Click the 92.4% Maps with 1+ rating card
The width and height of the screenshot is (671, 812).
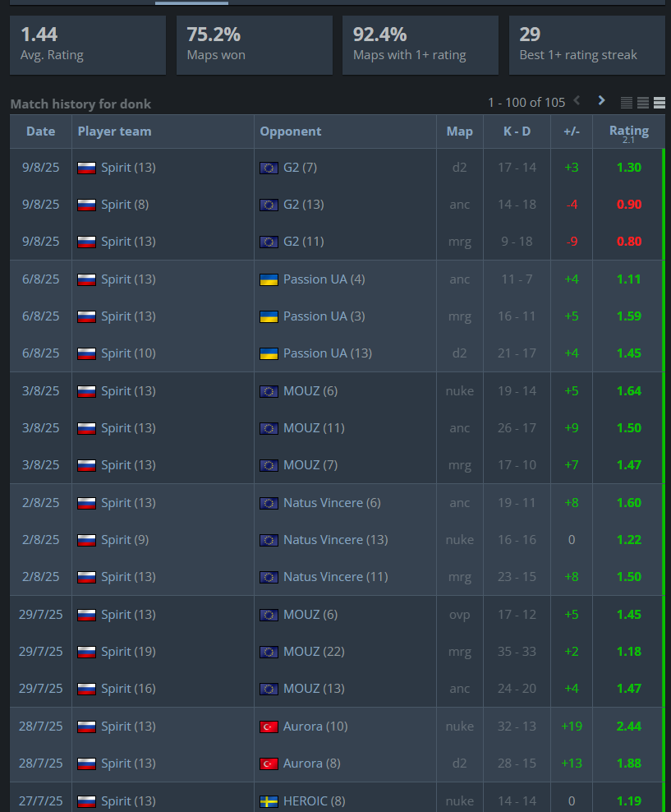point(421,45)
